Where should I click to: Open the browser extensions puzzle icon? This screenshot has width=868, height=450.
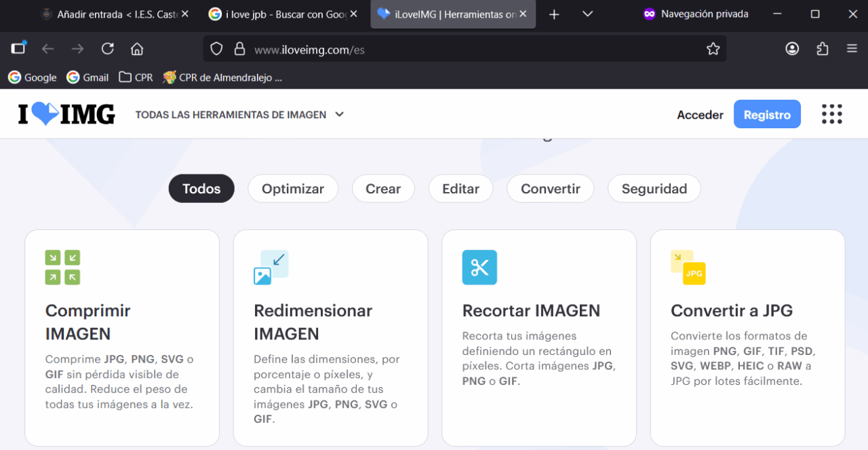click(x=823, y=49)
